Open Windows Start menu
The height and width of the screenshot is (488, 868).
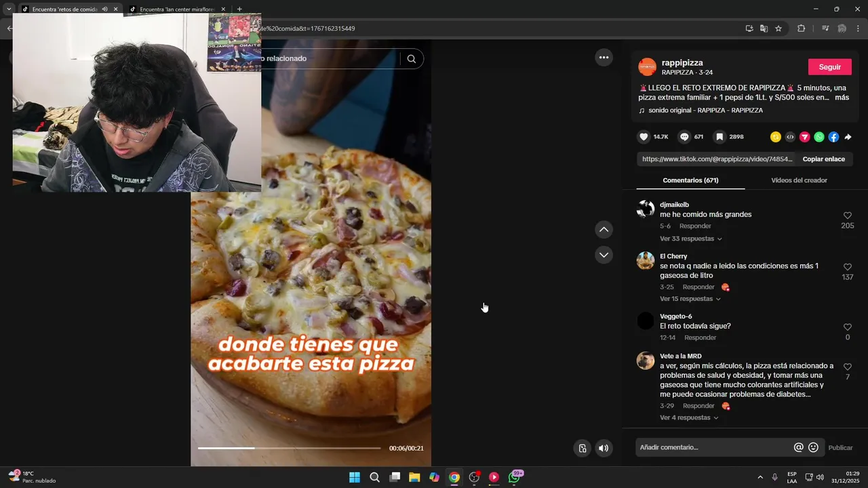coord(355,477)
